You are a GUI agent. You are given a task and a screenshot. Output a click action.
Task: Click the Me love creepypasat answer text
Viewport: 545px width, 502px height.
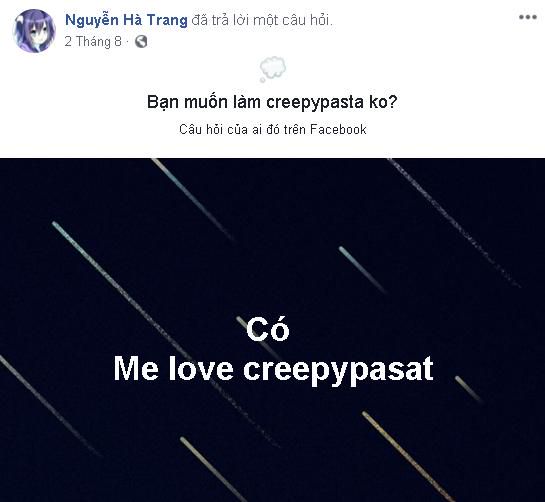click(x=274, y=369)
